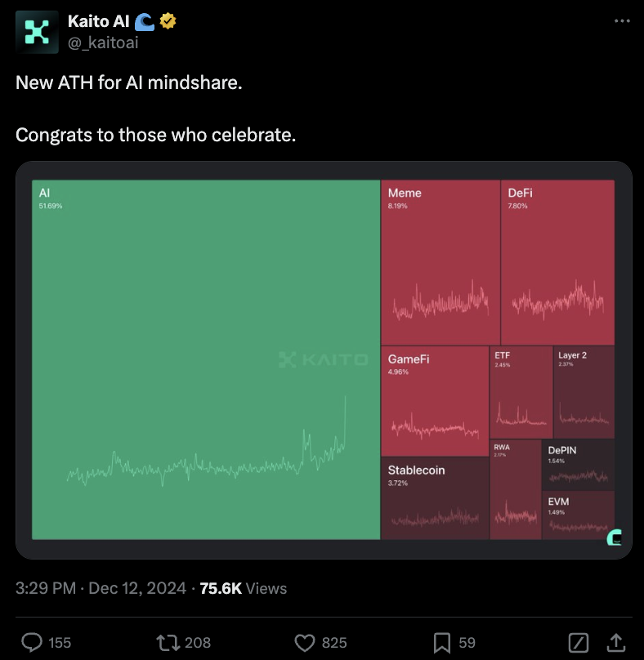Click the Kaito AI display name
This screenshot has width=644, height=660.
coord(99,21)
